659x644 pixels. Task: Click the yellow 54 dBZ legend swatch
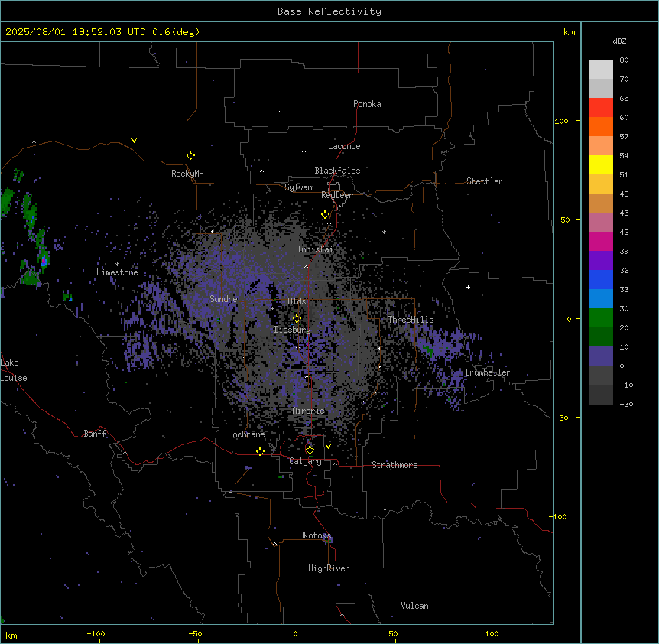(601, 164)
